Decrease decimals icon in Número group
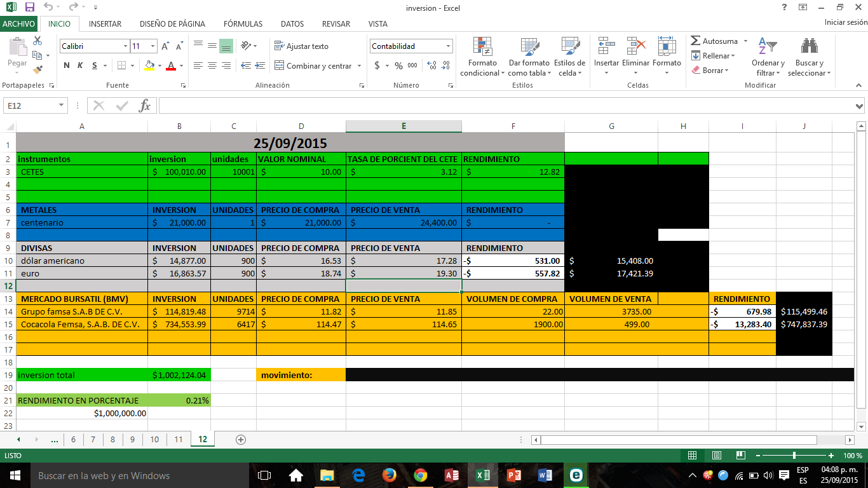The height and width of the screenshot is (488, 868). [x=447, y=65]
